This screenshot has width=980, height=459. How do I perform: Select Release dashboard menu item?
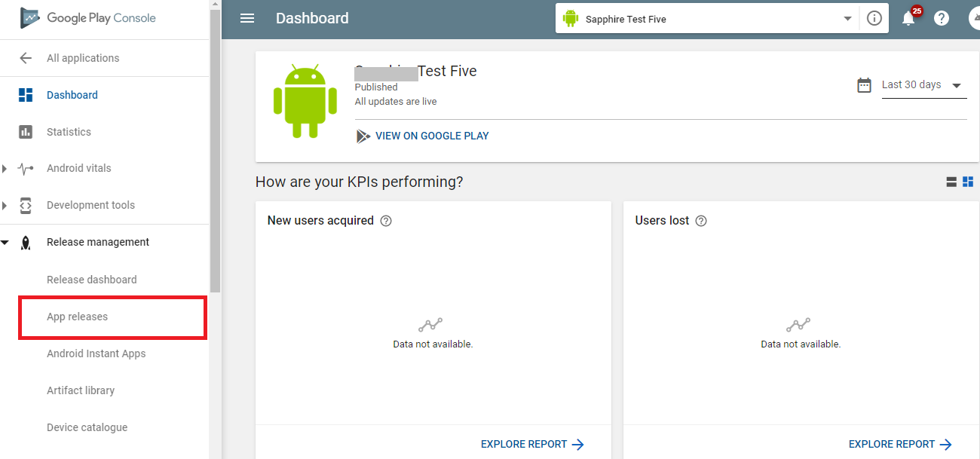[92, 280]
